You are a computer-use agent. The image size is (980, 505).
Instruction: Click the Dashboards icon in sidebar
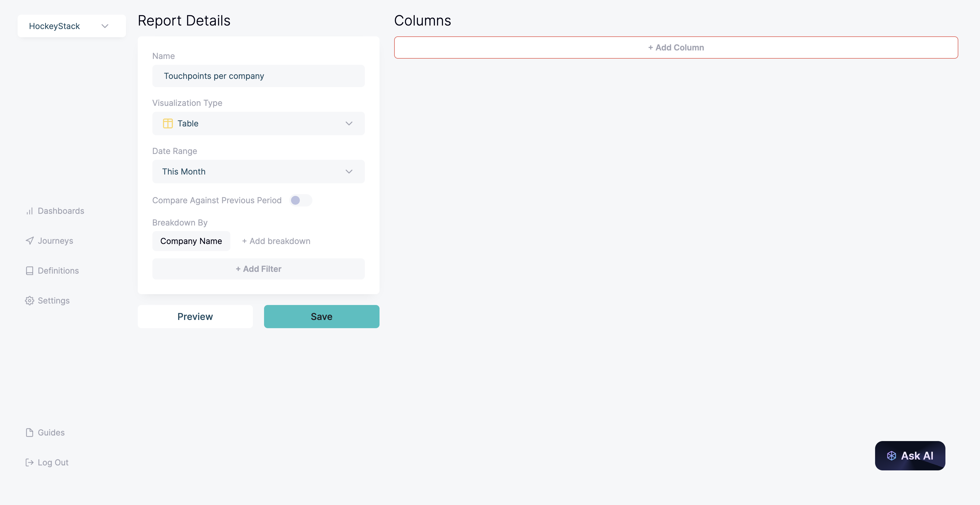click(x=30, y=211)
